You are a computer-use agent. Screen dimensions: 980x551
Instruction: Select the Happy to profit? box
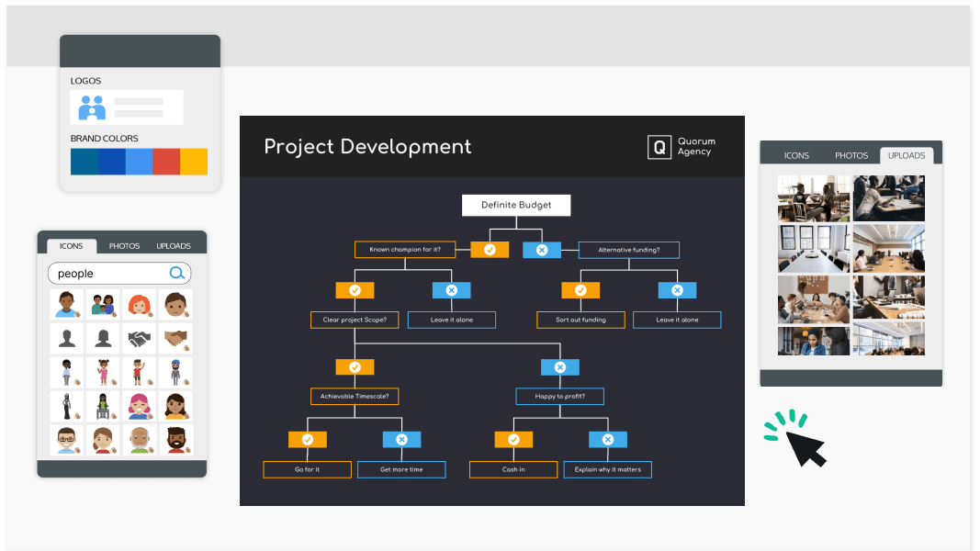560,396
